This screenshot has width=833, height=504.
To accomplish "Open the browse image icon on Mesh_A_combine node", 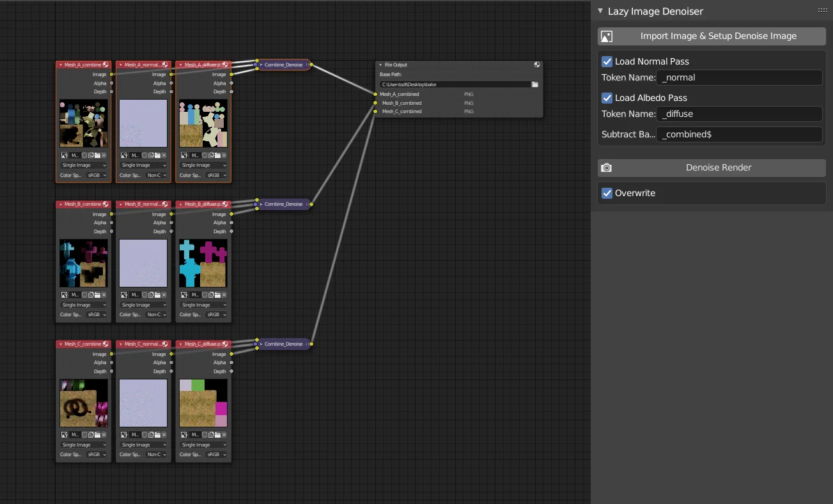I will (65, 155).
